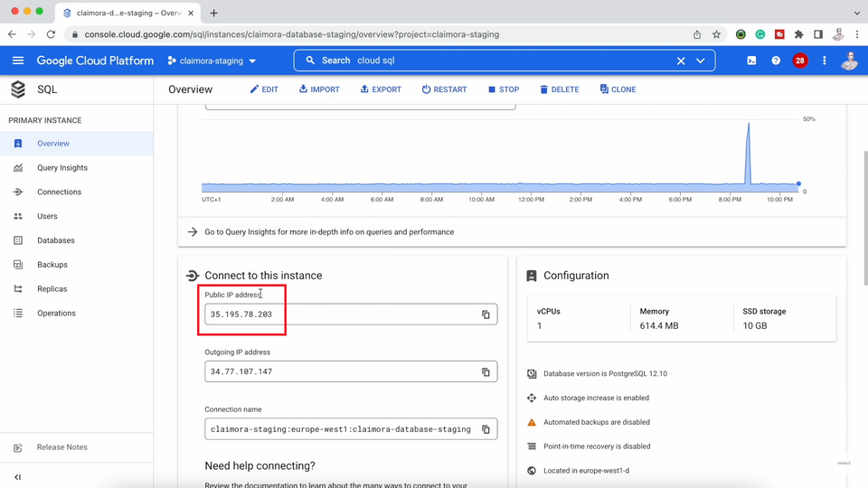This screenshot has width=868, height=488.
Task: Click the SQL product stack icon
Action: (x=18, y=89)
